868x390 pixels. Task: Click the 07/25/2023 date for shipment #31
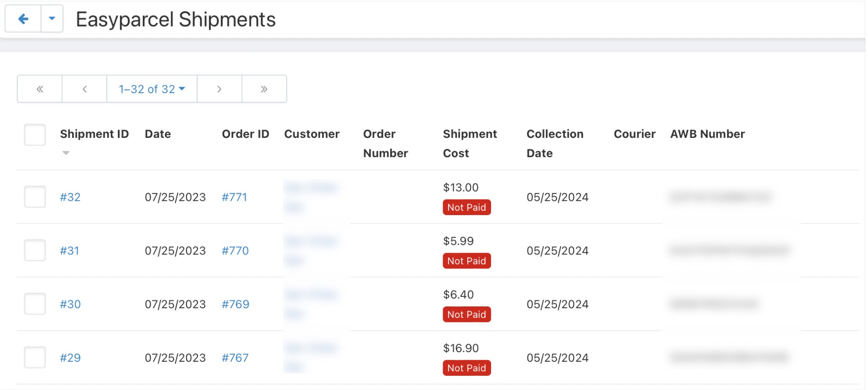(175, 251)
